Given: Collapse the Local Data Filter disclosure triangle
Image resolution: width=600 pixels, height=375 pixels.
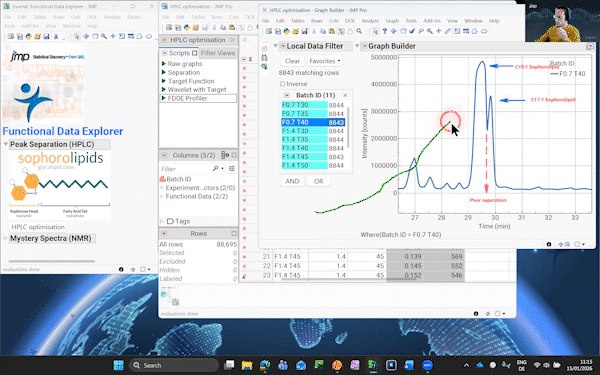Looking at the screenshot, I should pyautogui.click(x=275, y=46).
